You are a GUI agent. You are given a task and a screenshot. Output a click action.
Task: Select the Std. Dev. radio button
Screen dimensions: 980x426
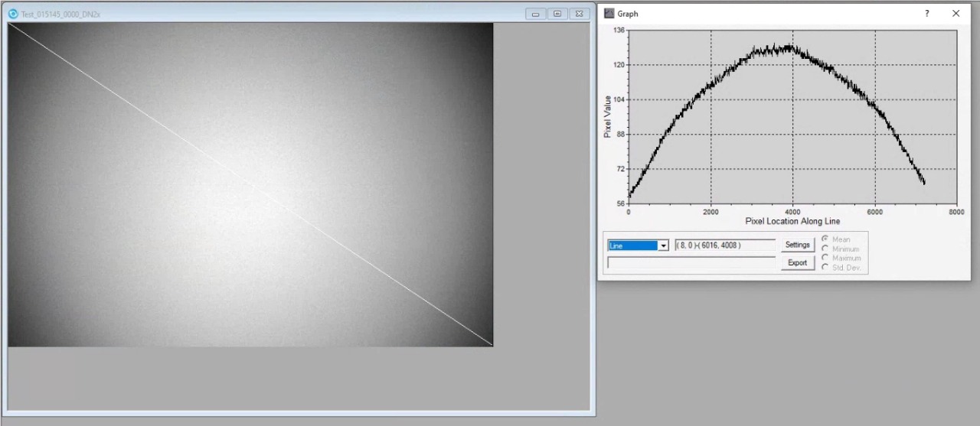825,267
